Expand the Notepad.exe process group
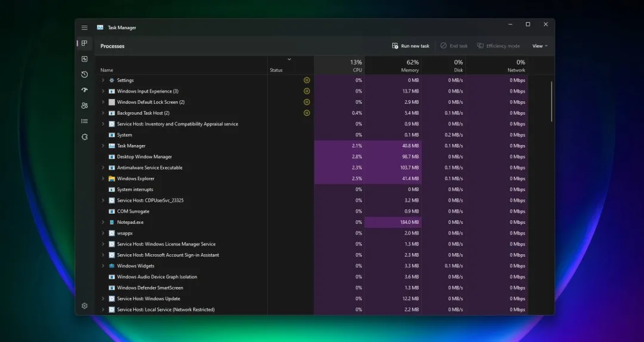 [103, 223]
